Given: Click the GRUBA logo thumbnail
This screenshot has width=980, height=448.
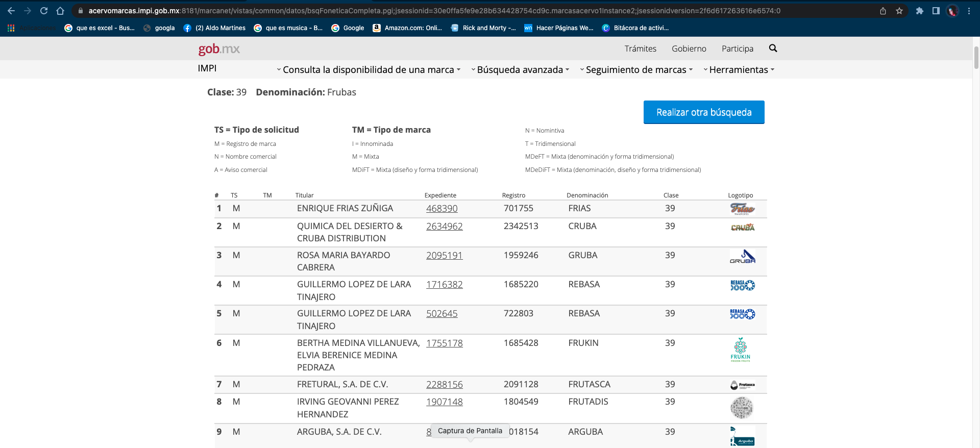Looking at the screenshot, I should click(x=742, y=257).
